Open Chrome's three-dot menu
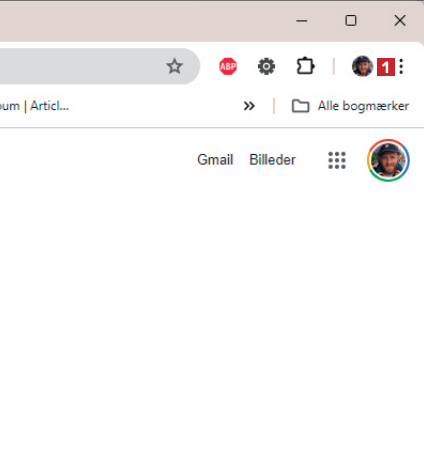The width and height of the screenshot is (424, 462). (x=401, y=66)
